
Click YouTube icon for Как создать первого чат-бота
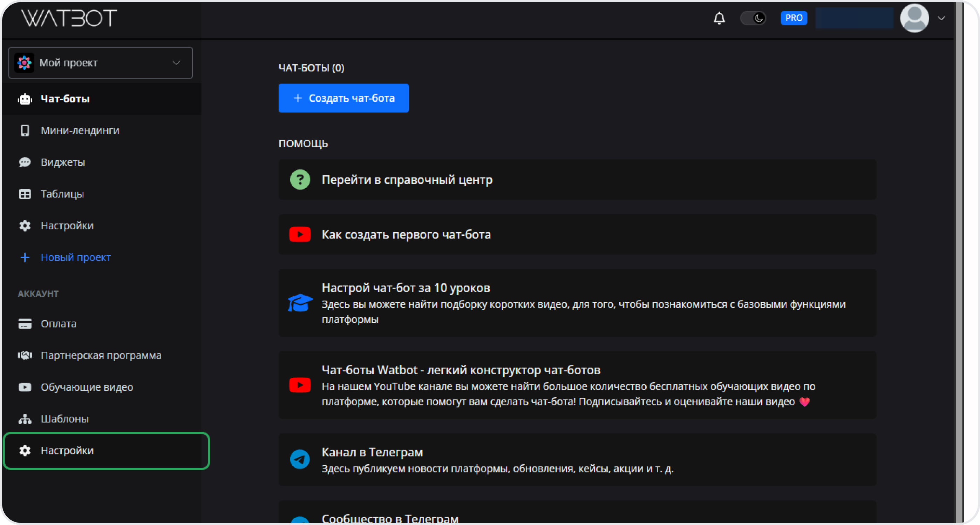pyautogui.click(x=300, y=235)
